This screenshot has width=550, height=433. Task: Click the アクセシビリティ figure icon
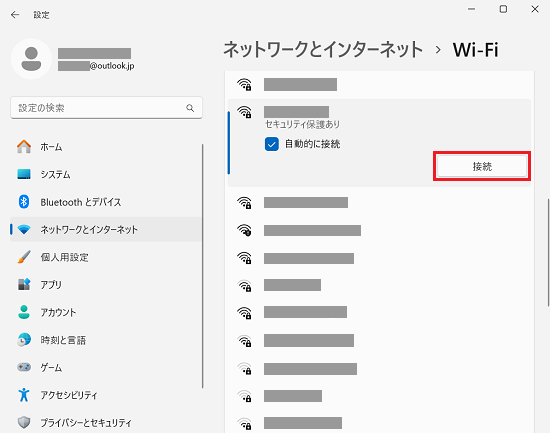pos(24,395)
